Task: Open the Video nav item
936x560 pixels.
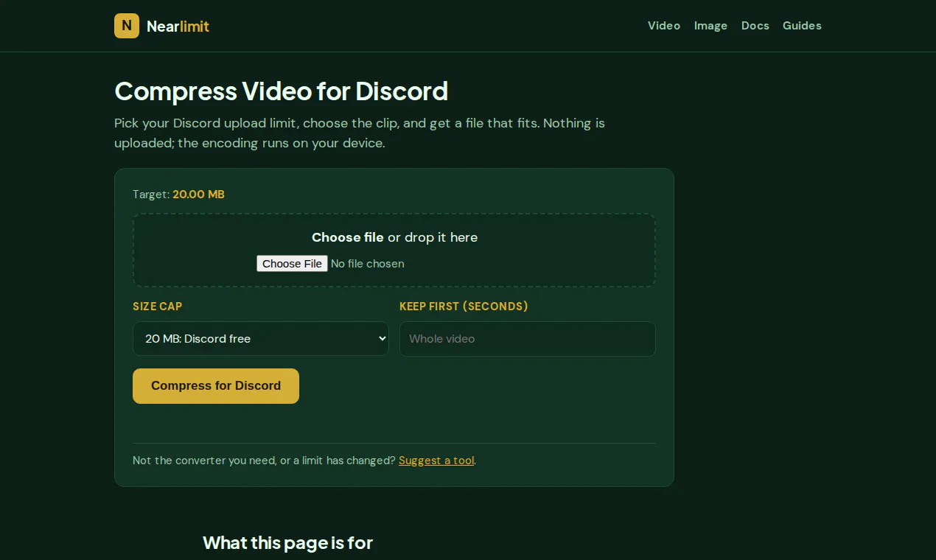Action: [664, 26]
